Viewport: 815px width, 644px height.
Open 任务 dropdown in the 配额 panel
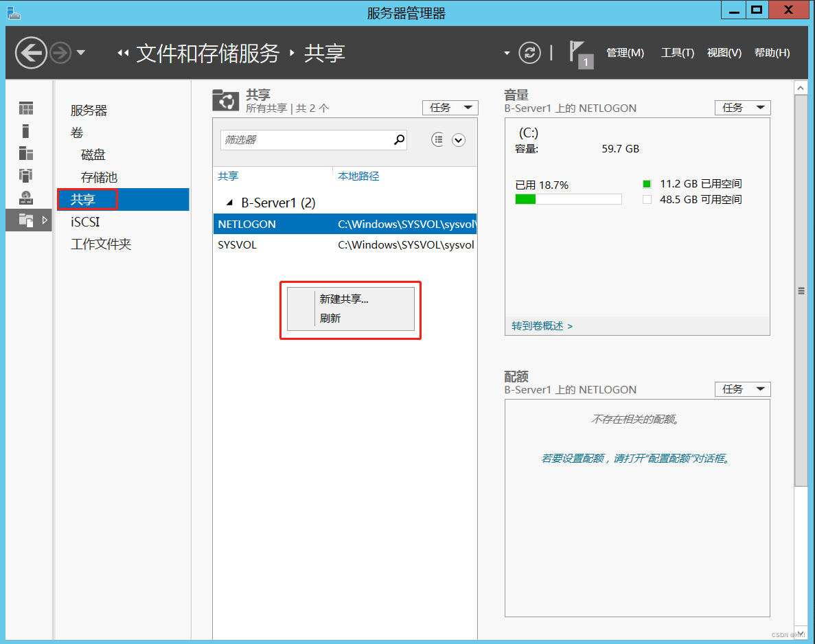pyautogui.click(x=743, y=389)
